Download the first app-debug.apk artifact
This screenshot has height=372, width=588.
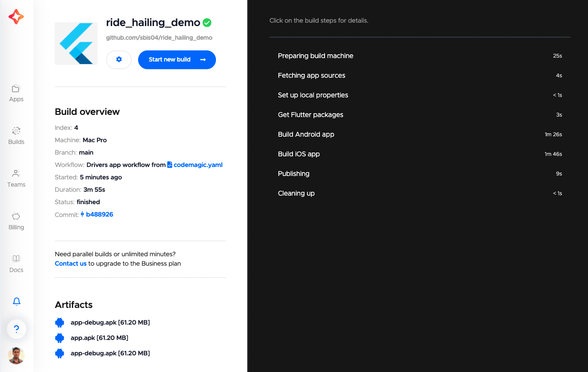(x=110, y=322)
